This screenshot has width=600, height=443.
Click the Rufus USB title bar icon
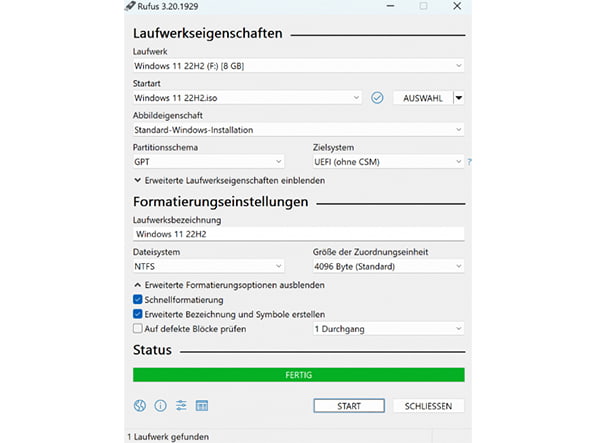[130, 6]
